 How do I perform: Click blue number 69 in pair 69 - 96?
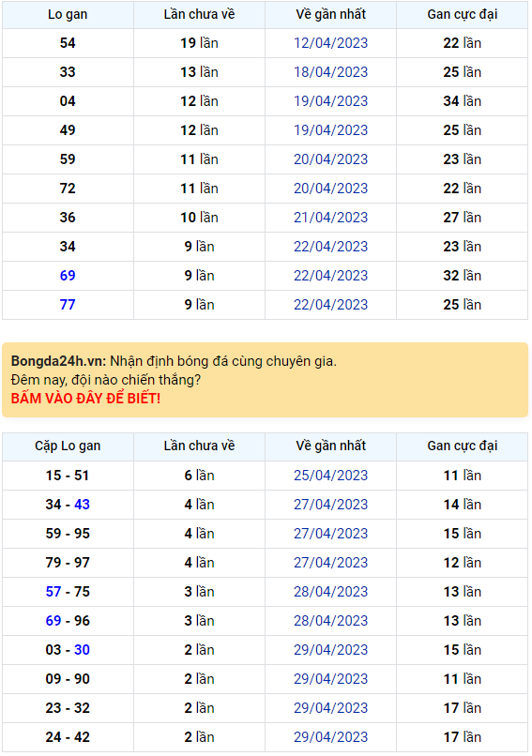pyautogui.click(x=53, y=621)
